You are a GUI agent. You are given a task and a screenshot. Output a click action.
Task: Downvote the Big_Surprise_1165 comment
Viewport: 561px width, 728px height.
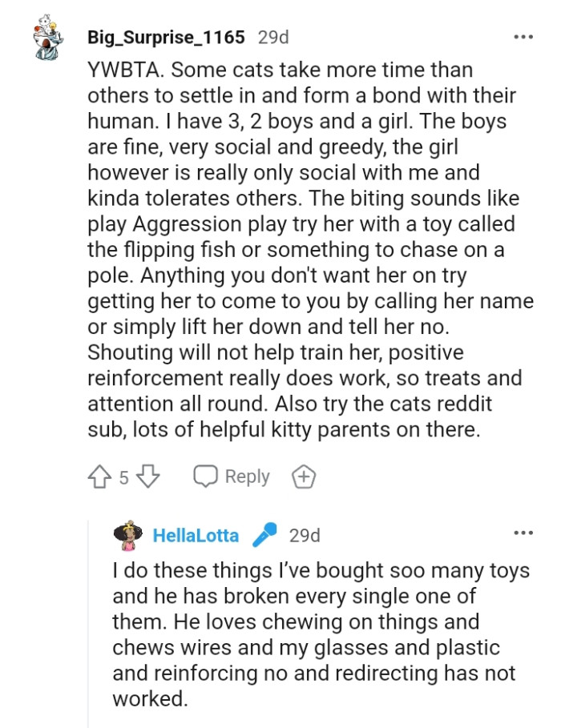[x=148, y=477]
